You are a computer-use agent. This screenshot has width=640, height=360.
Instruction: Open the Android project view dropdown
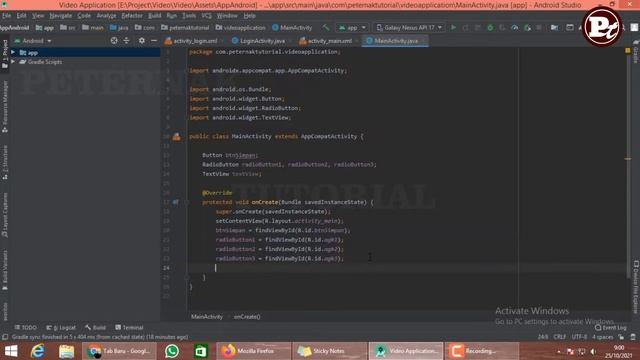(33, 41)
